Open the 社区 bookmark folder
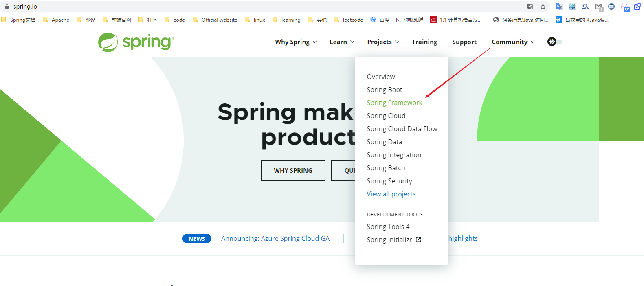The width and height of the screenshot is (644, 286). [x=148, y=20]
